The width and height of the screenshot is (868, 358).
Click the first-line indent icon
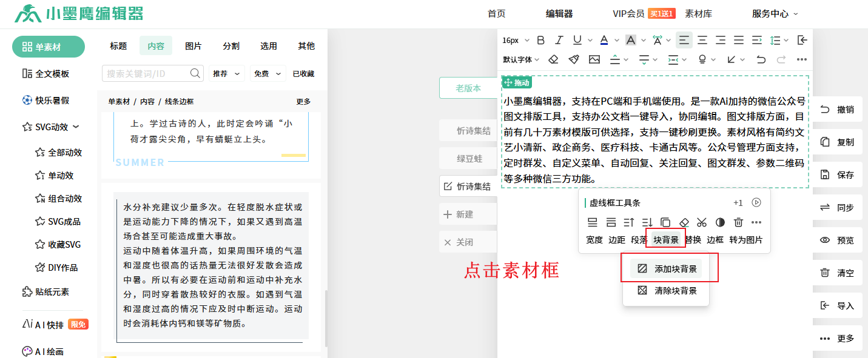[757, 40]
